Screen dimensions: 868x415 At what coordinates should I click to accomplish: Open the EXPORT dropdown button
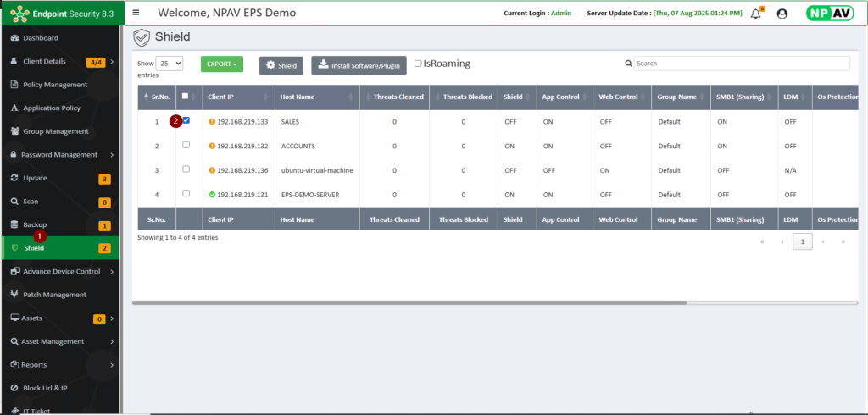pyautogui.click(x=221, y=64)
